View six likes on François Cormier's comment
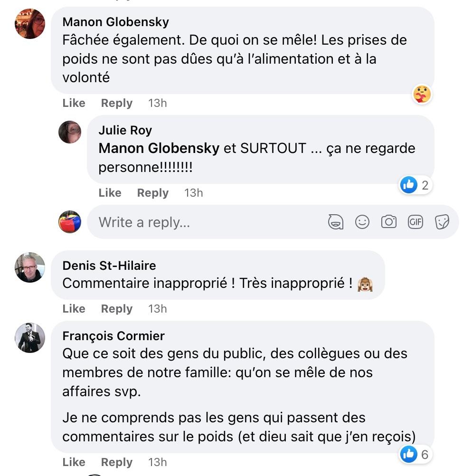The image size is (472, 476). 415,455
